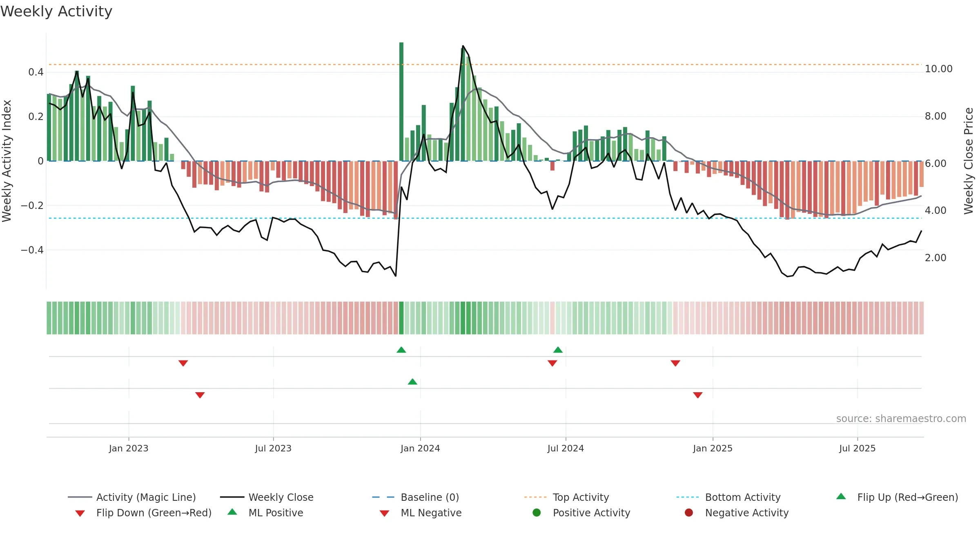Toggle the ML Negative legend entry
The width and height of the screenshot is (980, 551).
click(420, 513)
